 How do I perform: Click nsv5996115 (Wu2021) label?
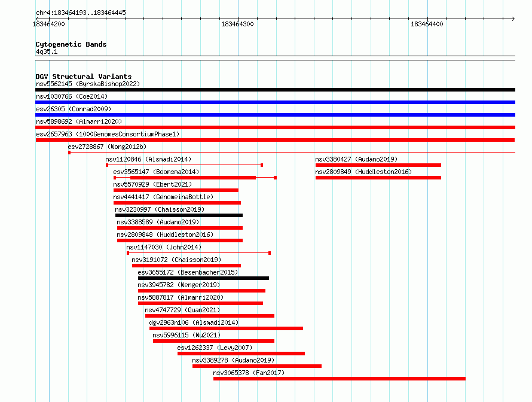tap(186, 335)
